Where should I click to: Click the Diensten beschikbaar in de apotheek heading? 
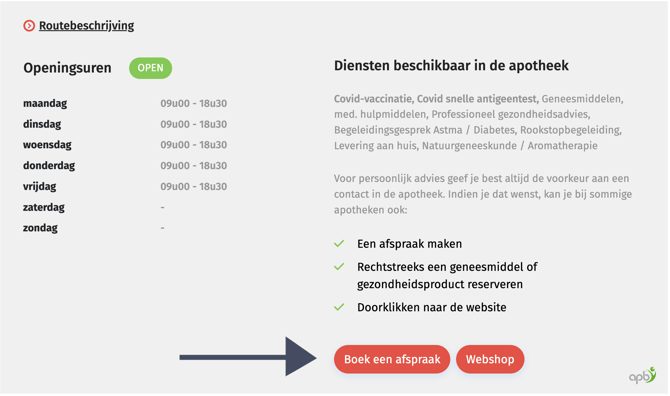click(451, 66)
